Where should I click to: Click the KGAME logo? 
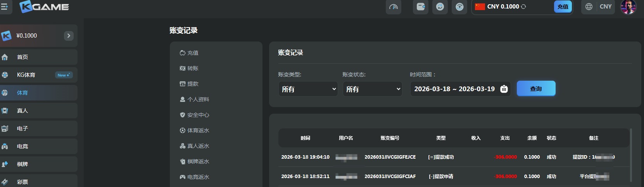coord(44,7)
